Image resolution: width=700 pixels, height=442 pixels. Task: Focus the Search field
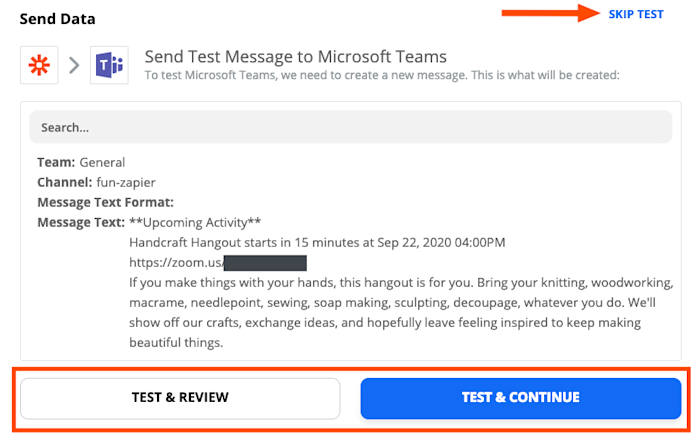[x=349, y=127]
